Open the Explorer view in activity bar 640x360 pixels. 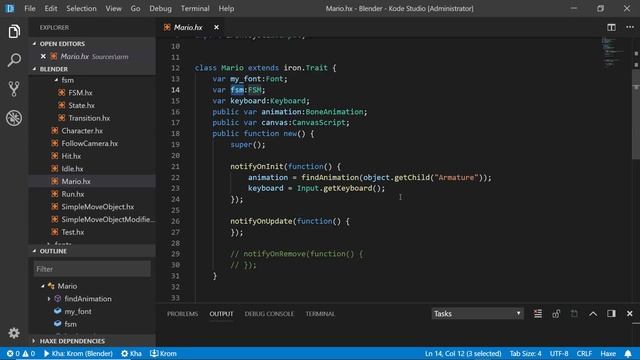tap(14, 31)
